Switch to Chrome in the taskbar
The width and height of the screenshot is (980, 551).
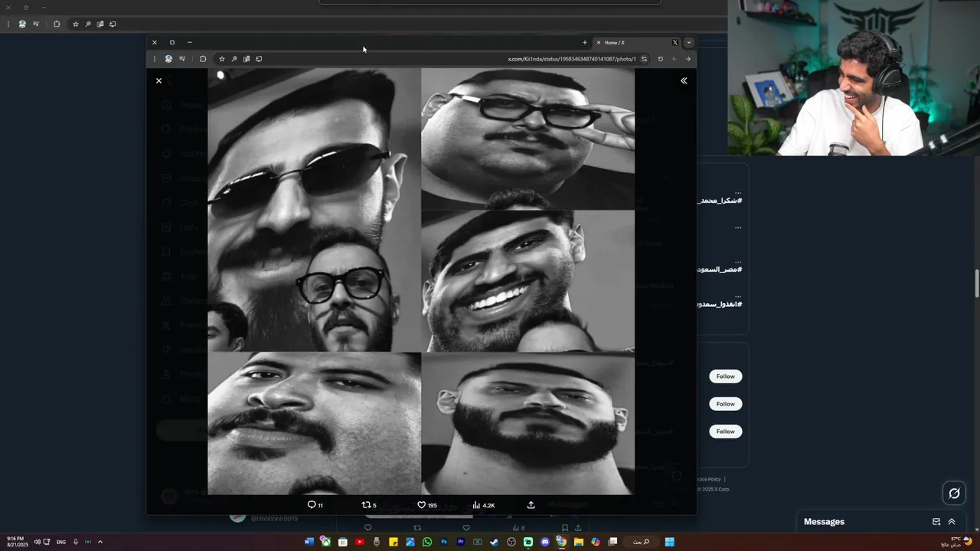click(x=561, y=542)
